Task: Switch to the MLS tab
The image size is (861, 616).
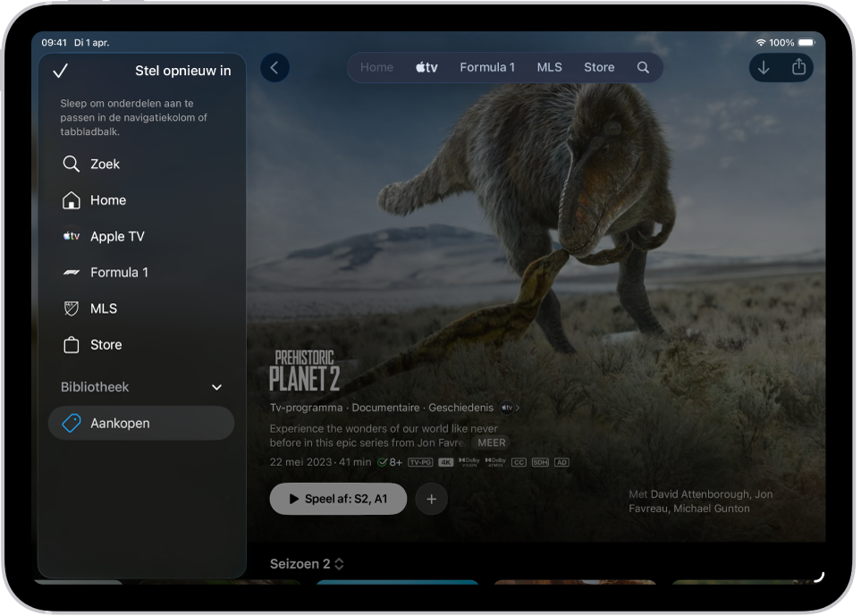Action: click(x=549, y=68)
